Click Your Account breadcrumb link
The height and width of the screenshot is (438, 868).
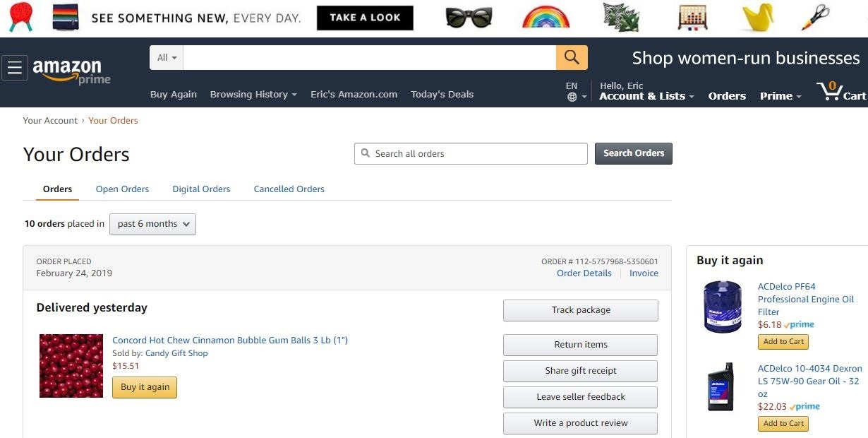(x=50, y=121)
